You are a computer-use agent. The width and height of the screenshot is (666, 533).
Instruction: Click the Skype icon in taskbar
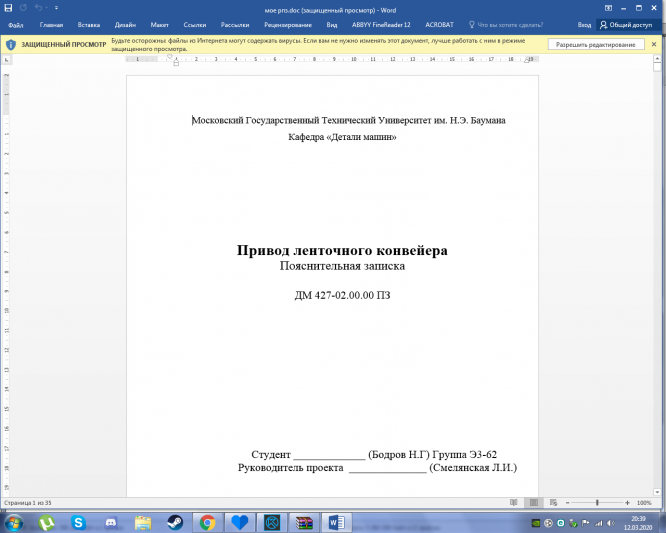pos(78,522)
